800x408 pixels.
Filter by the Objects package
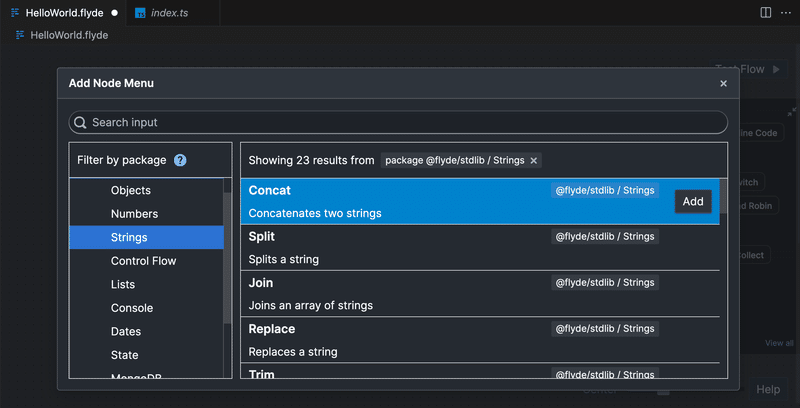pyautogui.click(x=131, y=190)
